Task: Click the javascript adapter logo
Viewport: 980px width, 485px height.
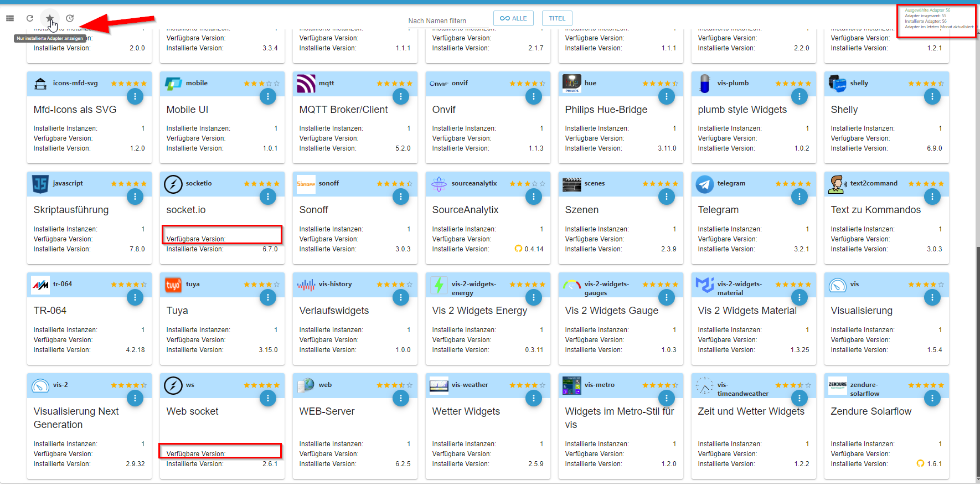Action: (x=40, y=184)
